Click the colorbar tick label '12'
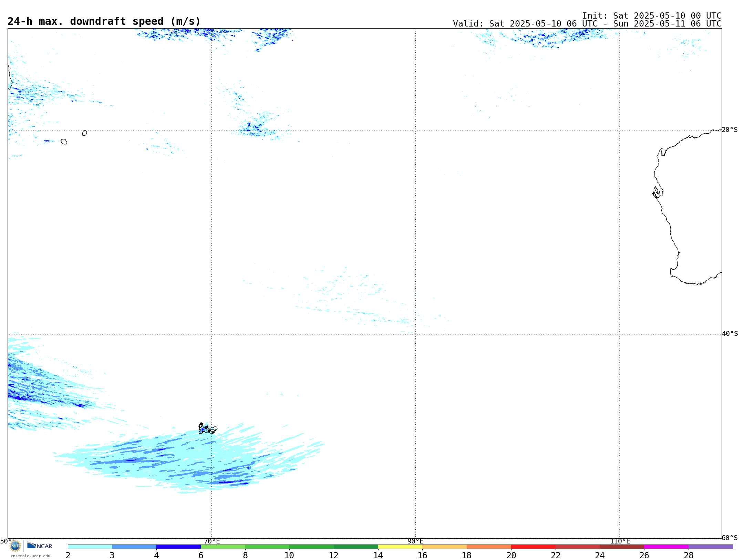 click(334, 556)
